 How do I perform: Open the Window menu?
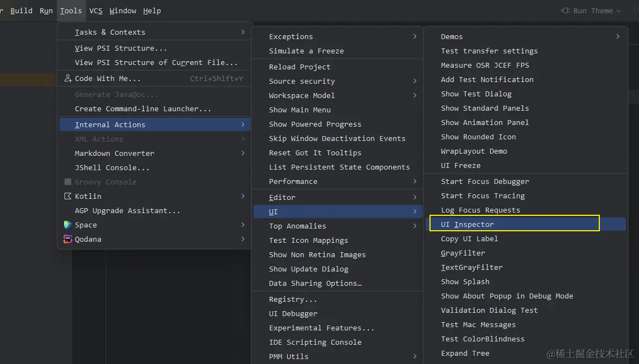click(122, 11)
